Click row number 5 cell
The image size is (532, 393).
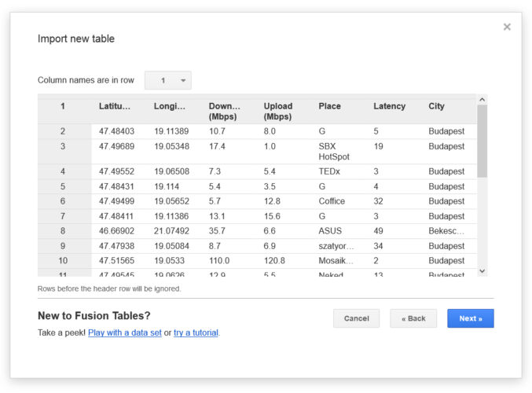coord(63,186)
